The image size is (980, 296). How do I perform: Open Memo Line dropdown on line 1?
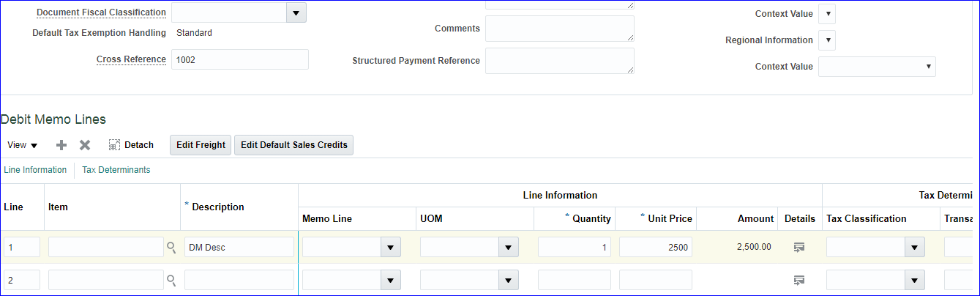(391, 248)
